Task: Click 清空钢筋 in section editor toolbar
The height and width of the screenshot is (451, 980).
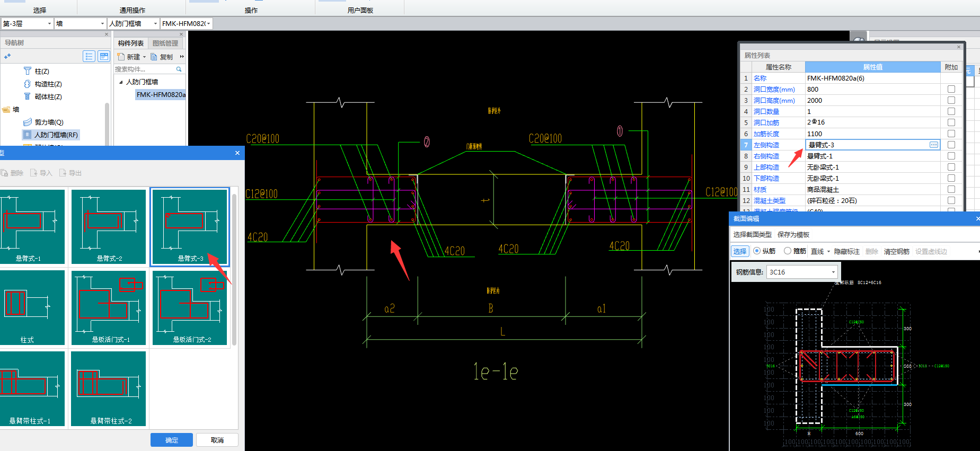Action: (x=897, y=251)
